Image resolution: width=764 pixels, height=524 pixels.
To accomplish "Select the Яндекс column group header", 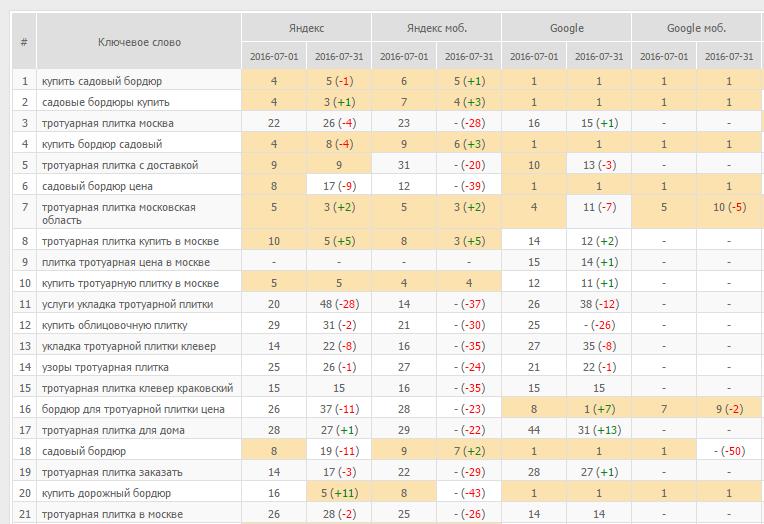I will 306,28.
